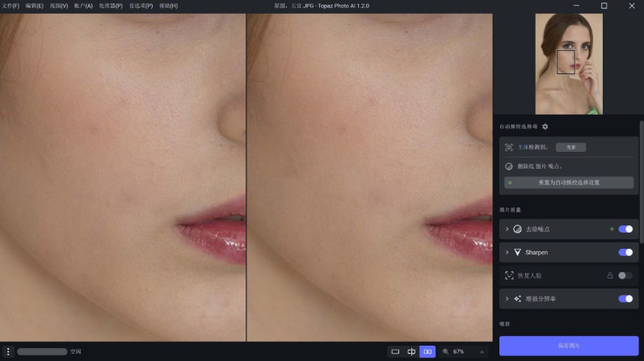Viewport: 644px width, 361px height.
Task: Click the 增强分辨率 label text
Action: pyautogui.click(x=541, y=299)
